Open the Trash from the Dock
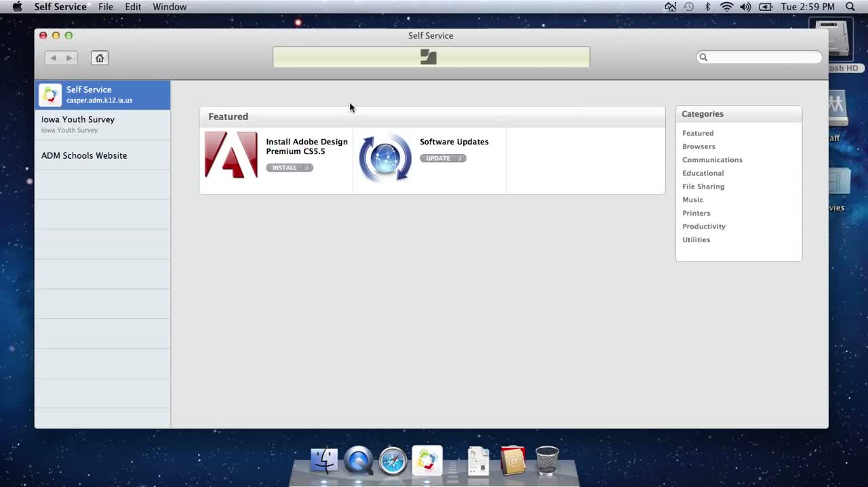 pos(547,461)
